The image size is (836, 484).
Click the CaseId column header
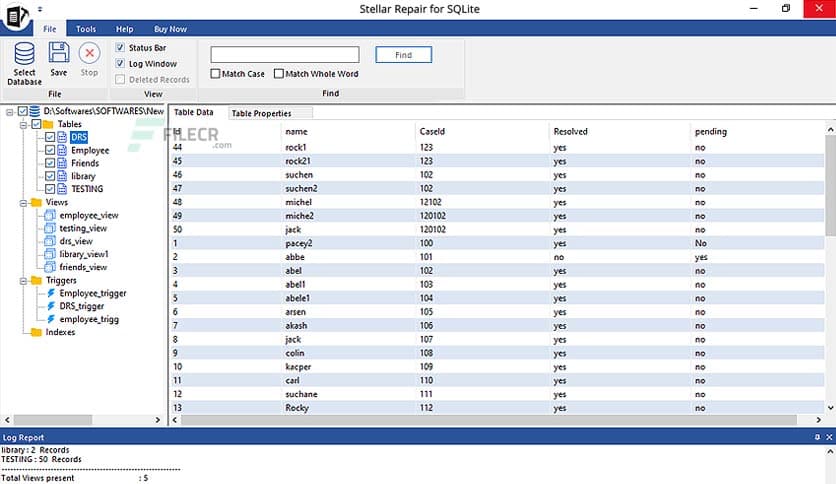click(x=432, y=131)
